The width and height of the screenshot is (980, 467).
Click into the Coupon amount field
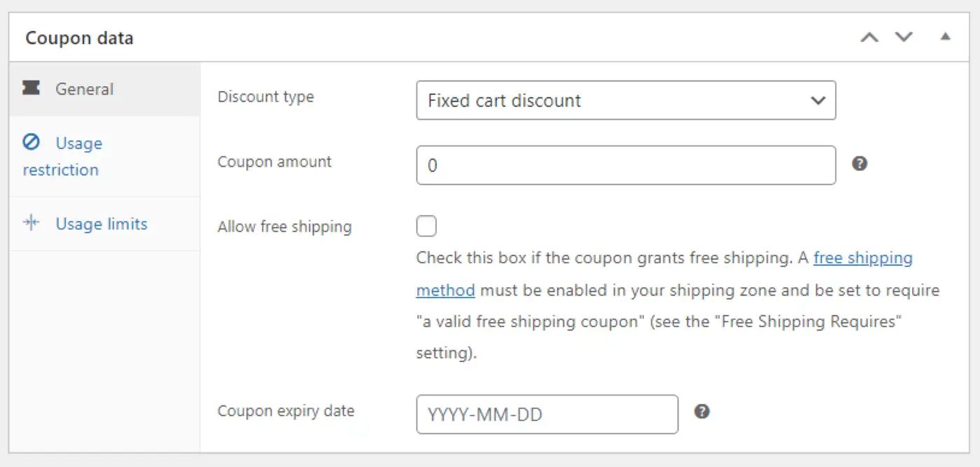[x=626, y=165]
